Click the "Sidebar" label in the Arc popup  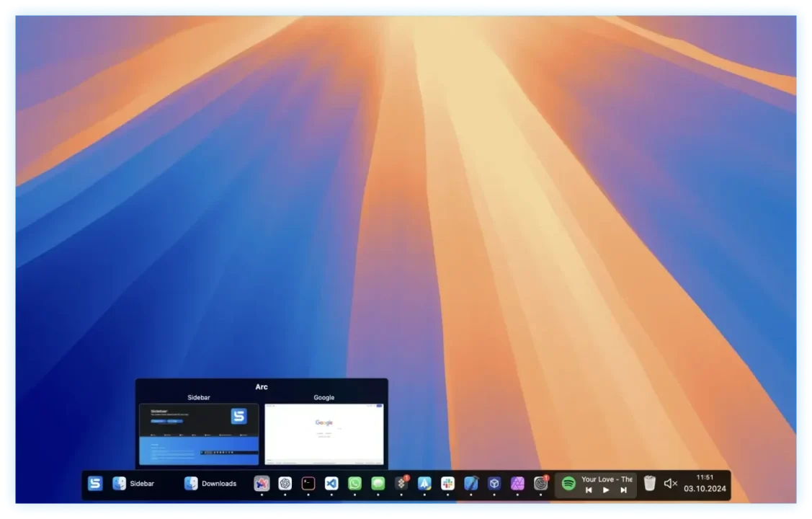199,397
